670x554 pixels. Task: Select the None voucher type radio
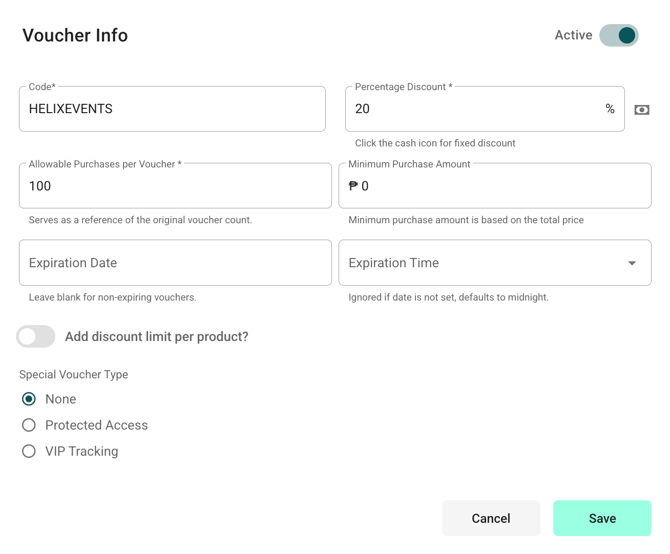[29, 399]
